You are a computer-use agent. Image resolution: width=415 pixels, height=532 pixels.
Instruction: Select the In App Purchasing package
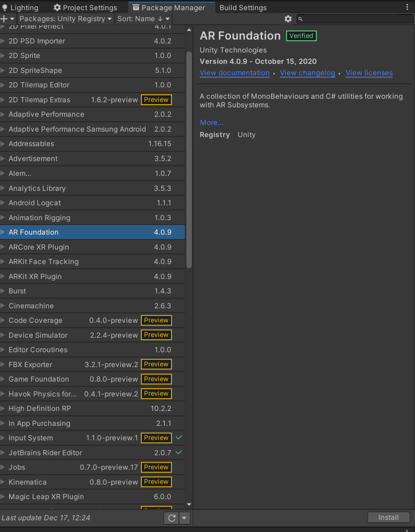coord(93,423)
